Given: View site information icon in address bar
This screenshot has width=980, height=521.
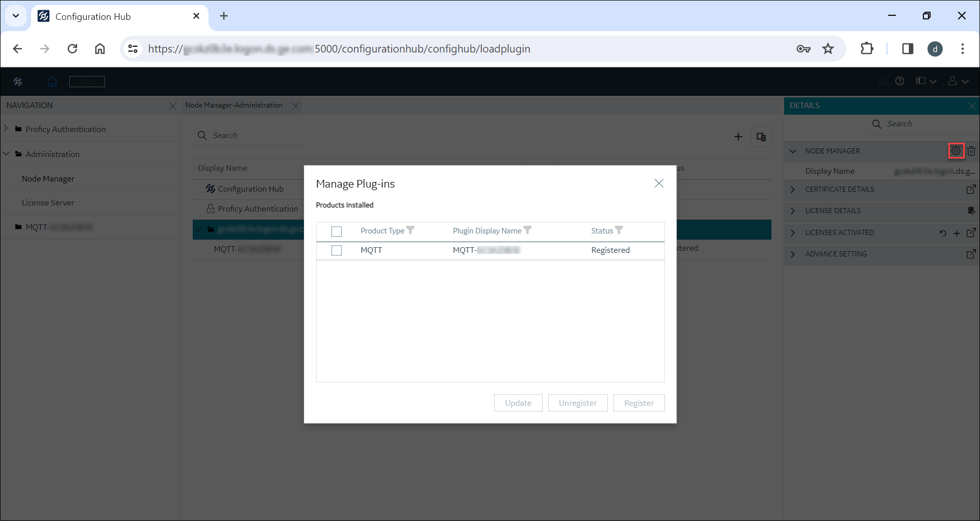Looking at the screenshot, I should pyautogui.click(x=133, y=48).
